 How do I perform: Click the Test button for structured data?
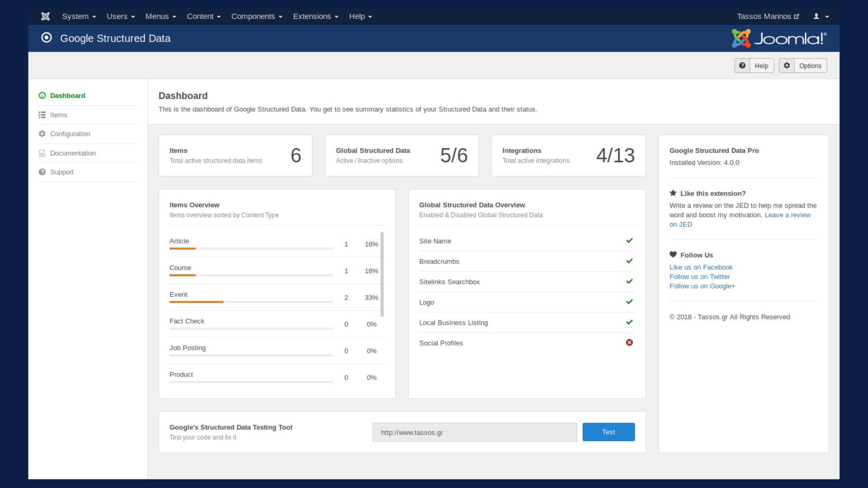coord(608,432)
